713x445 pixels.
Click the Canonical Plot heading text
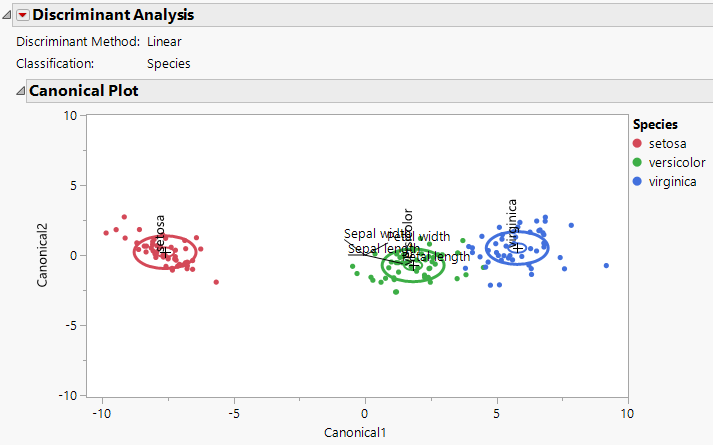(x=84, y=91)
